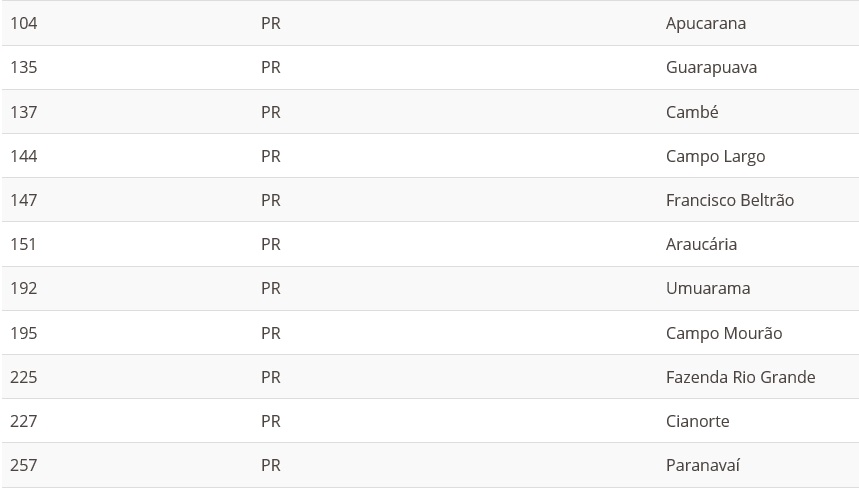
Task: Click PR state beside rank 137
Action: (x=270, y=112)
